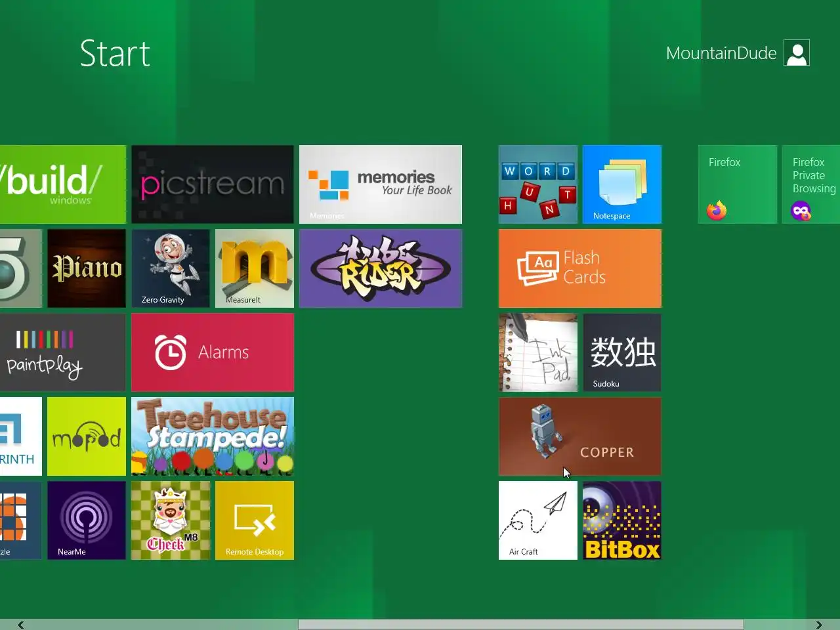The width and height of the screenshot is (840, 630).
Task: Open memories Your Life Book tile
Action: coord(381,184)
